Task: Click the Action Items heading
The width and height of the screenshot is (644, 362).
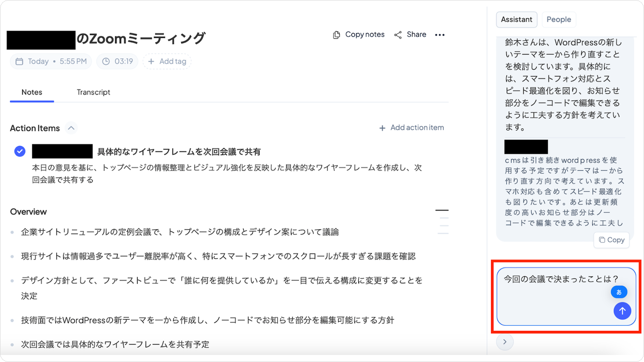Action: (35, 128)
